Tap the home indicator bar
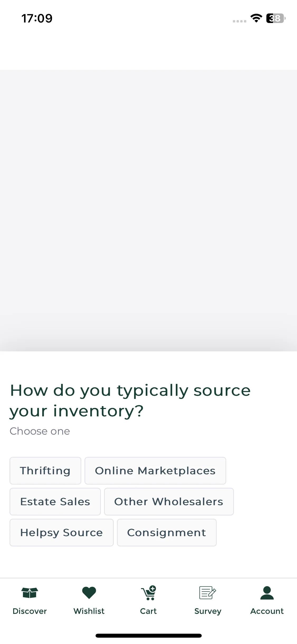 pyautogui.click(x=149, y=636)
